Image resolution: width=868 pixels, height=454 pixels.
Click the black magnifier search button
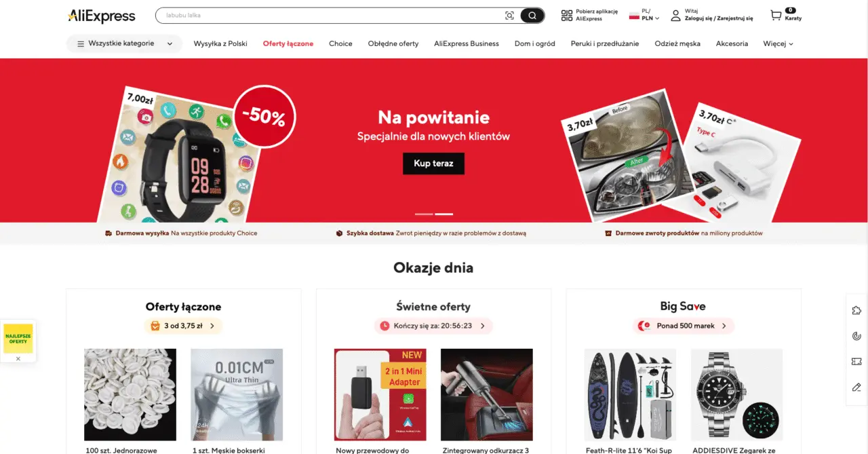532,16
